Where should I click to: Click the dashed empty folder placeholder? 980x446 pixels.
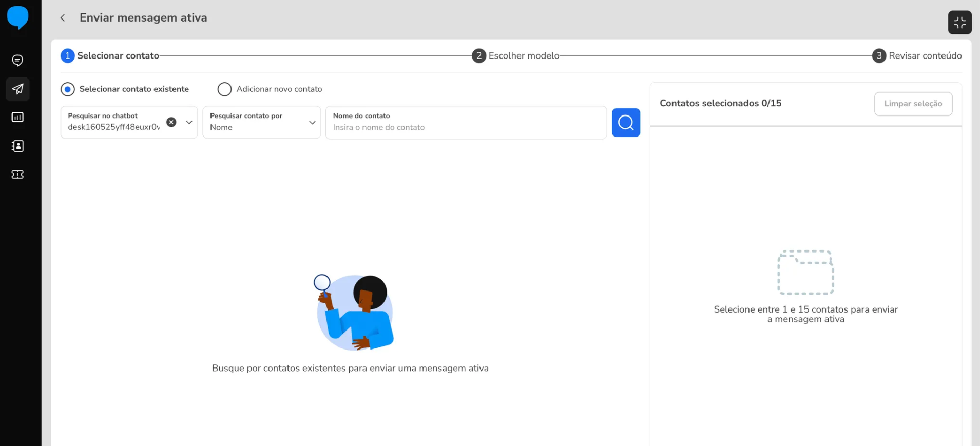click(805, 273)
